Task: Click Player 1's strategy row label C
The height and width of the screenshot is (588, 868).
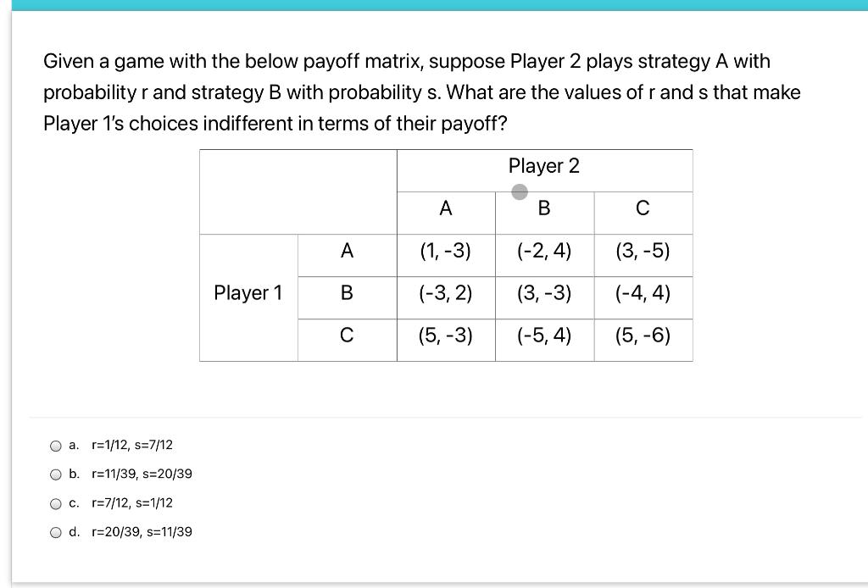Action: point(347,336)
